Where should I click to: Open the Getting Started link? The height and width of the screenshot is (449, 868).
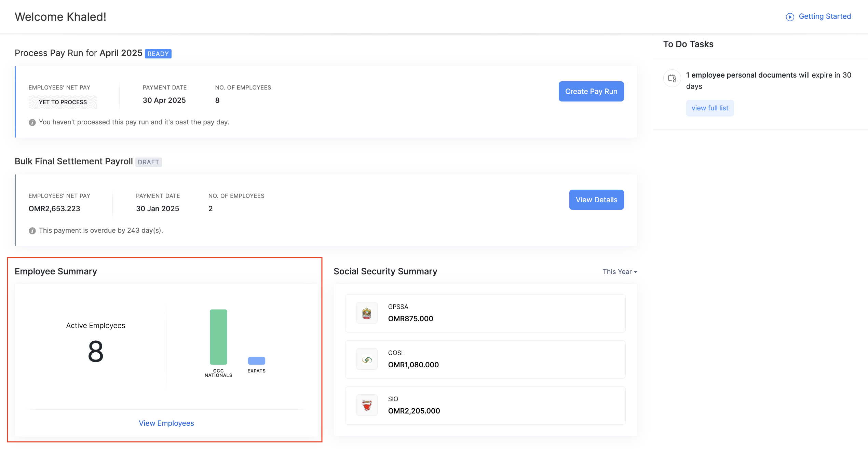pyautogui.click(x=825, y=16)
